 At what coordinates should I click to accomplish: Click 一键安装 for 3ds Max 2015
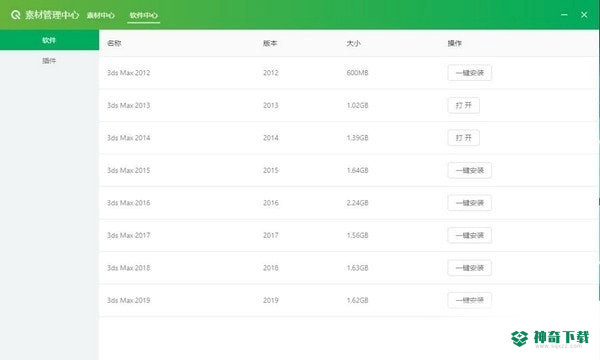[470, 170]
